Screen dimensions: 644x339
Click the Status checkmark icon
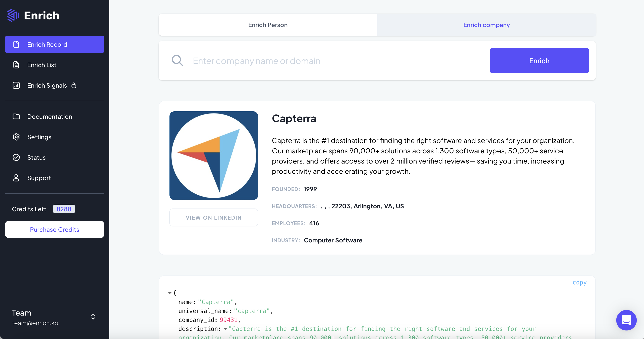(16, 157)
